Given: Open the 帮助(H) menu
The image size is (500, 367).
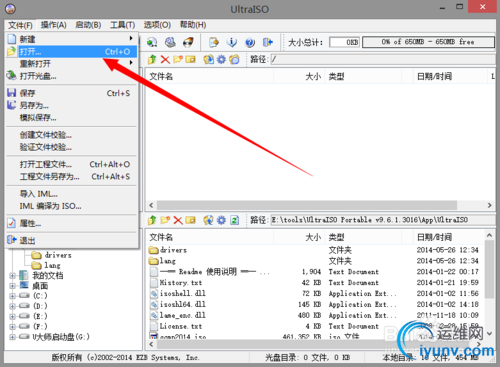Looking at the screenshot, I should pyautogui.click(x=193, y=25).
